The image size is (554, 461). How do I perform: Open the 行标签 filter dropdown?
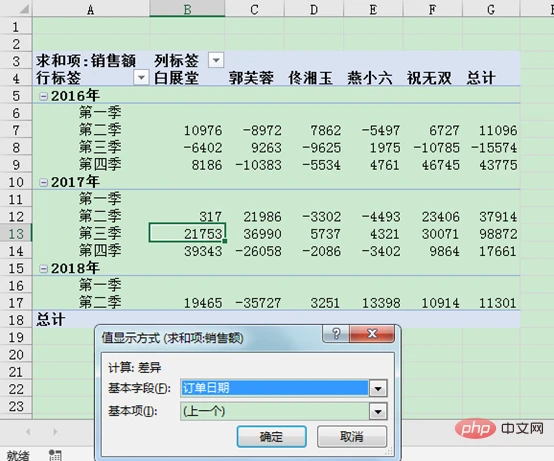(141, 77)
